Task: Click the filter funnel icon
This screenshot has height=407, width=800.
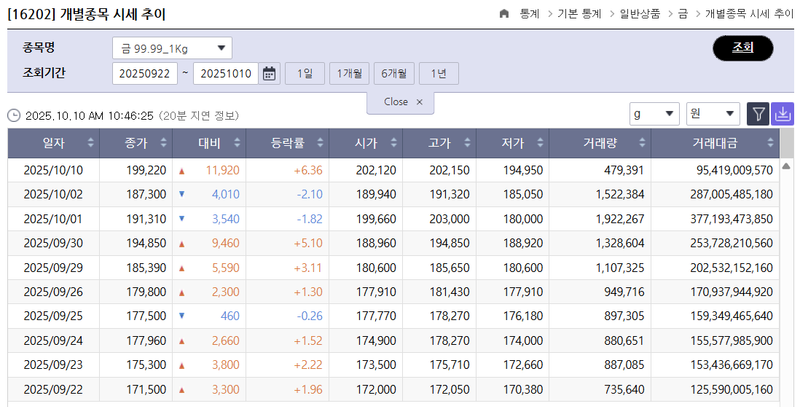Action: (x=759, y=114)
